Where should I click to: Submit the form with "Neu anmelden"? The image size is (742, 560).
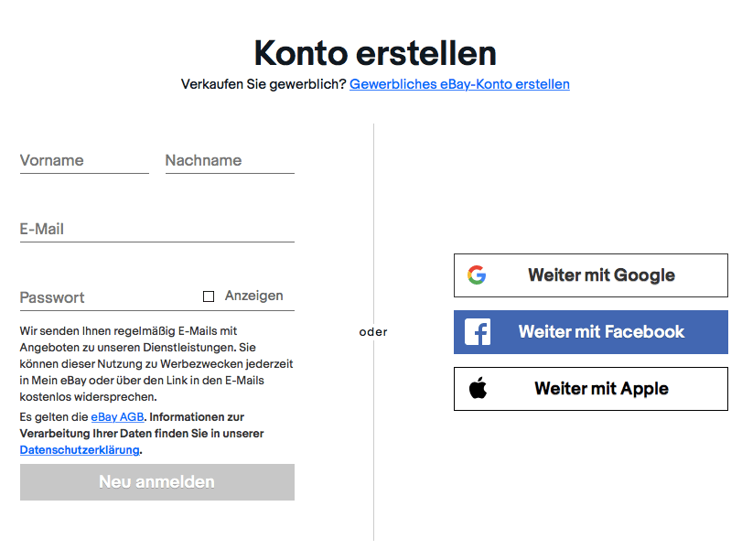click(x=156, y=482)
